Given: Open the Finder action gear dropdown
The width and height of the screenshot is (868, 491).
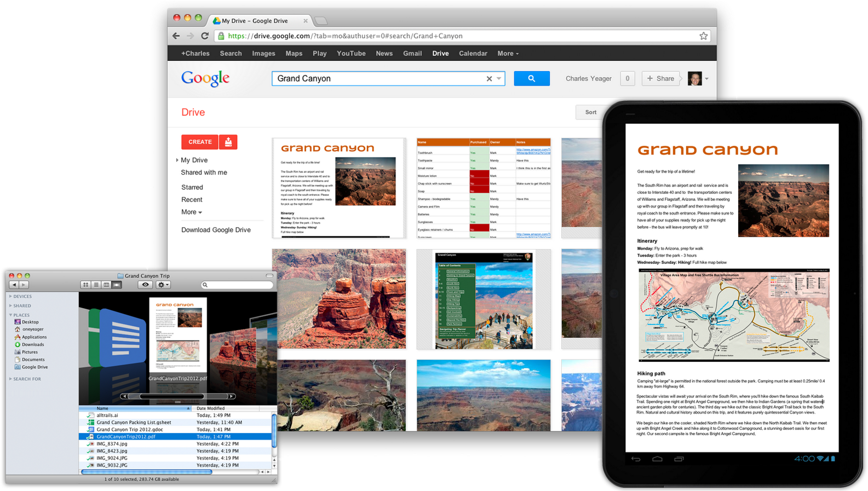Looking at the screenshot, I should (x=163, y=285).
